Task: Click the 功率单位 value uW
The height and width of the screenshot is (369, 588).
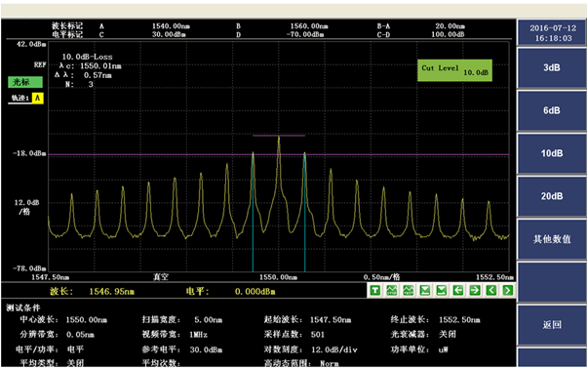Action: click(x=444, y=349)
